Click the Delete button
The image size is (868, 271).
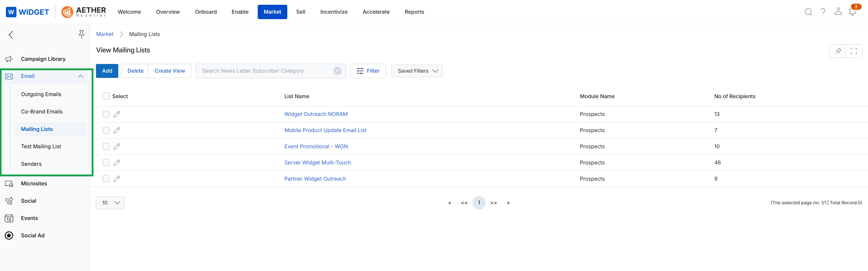(x=136, y=71)
